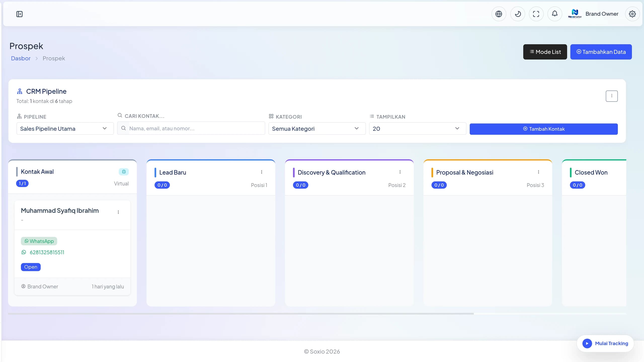Screen dimensions: 644x362
Task: Expand the Semua Kategori dropdown
Action: (317, 128)
